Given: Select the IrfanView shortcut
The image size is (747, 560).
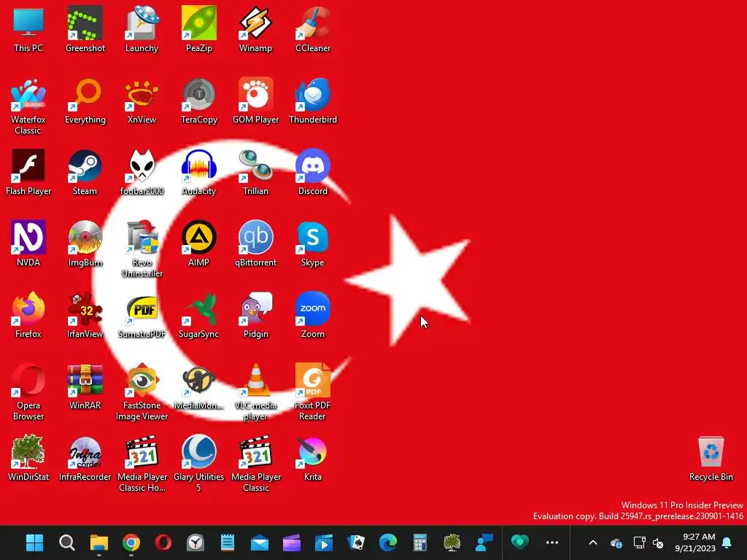Looking at the screenshot, I should click(85, 315).
